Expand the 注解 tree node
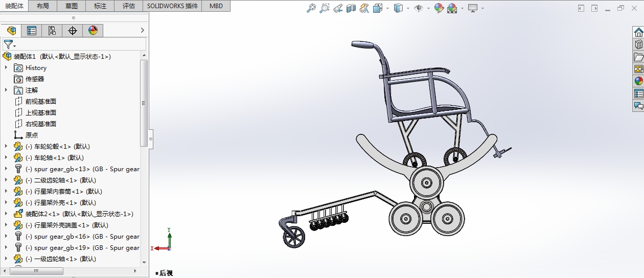Viewport: 644px width, 278px height. [x=6, y=90]
